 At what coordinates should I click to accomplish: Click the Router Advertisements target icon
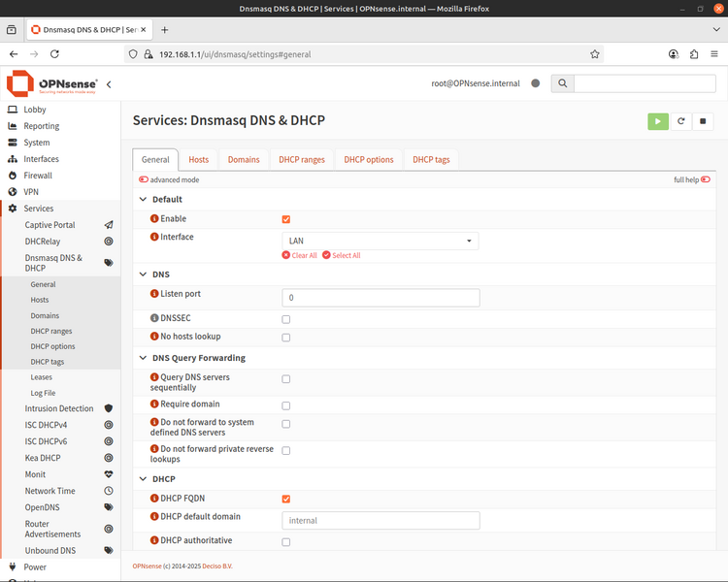click(109, 529)
